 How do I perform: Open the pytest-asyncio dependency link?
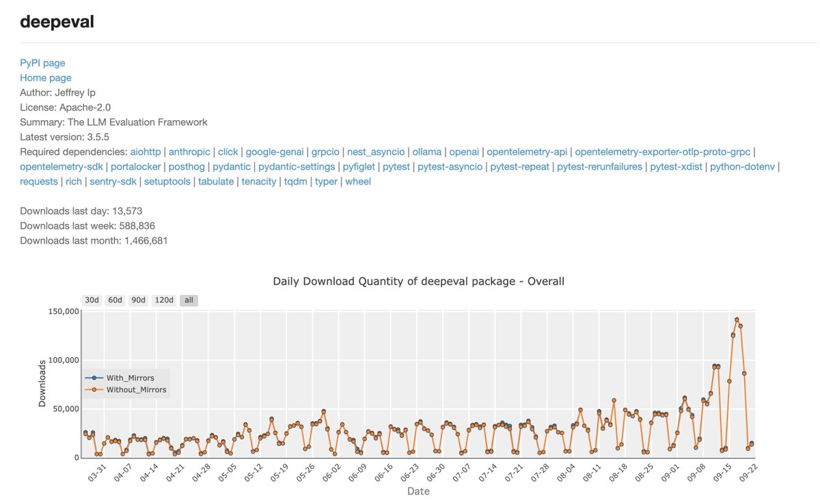coord(450,167)
